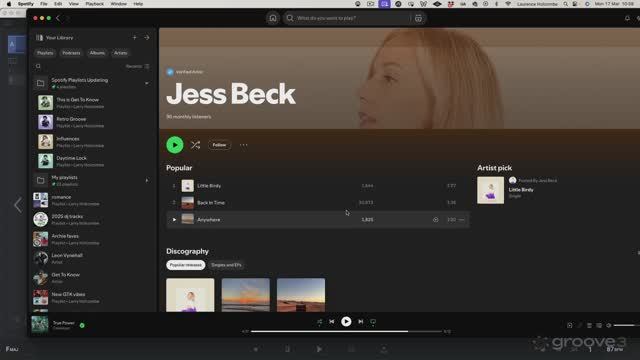Toggle the green saved checkmark for True Power
The width and height of the screenshot is (640, 360).
pyautogui.click(x=82, y=325)
